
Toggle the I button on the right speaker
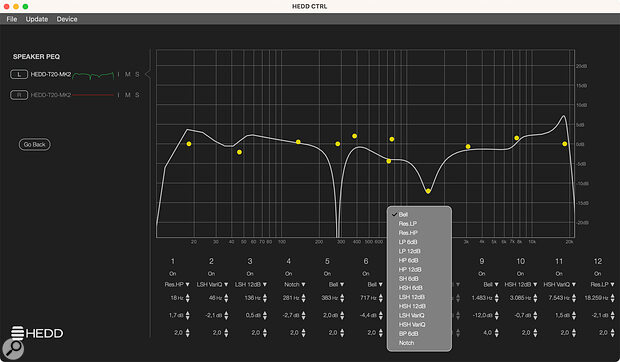click(x=118, y=95)
